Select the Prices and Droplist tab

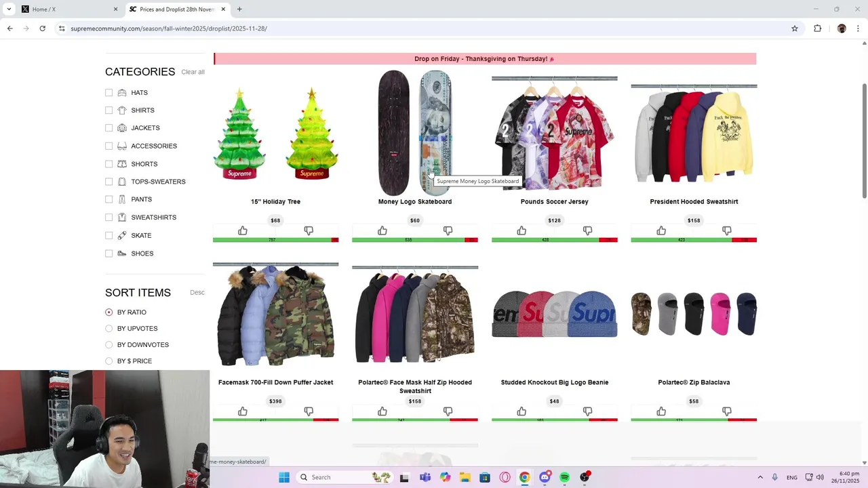[178, 9]
